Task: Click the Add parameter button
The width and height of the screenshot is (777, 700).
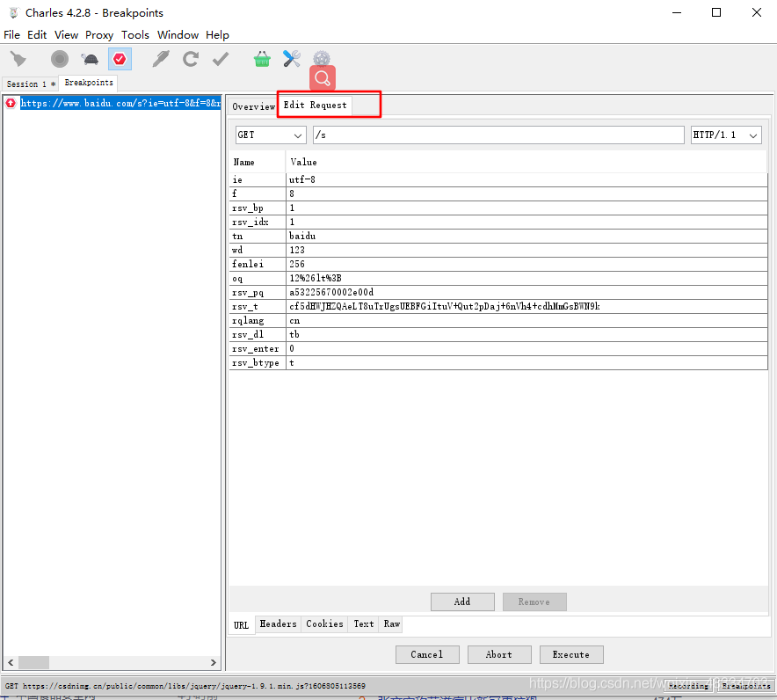Action: pos(462,602)
